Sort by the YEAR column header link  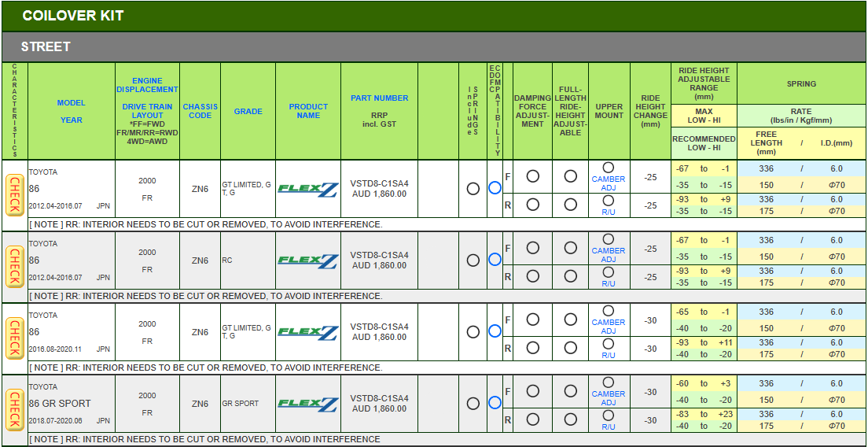click(x=71, y=120)
